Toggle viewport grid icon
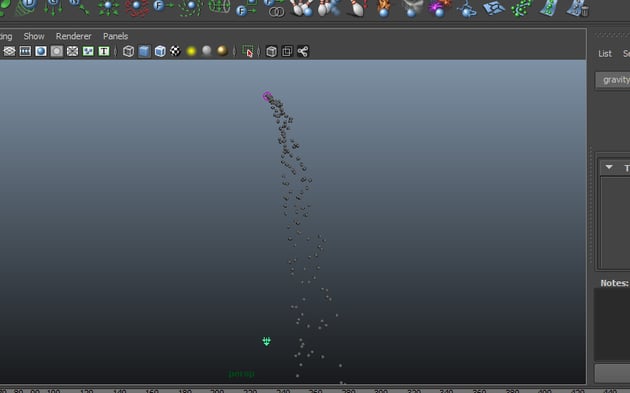630x393 pixels. (9, 51)
